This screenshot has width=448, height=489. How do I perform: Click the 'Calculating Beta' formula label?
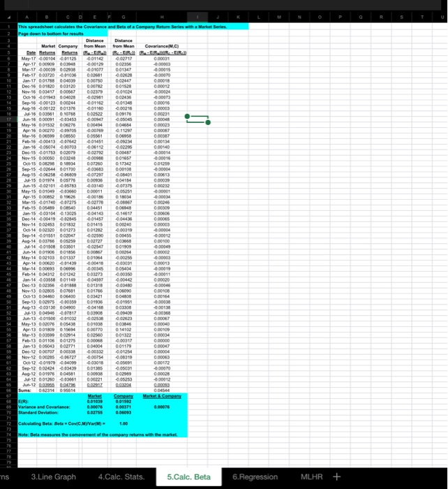61,423
